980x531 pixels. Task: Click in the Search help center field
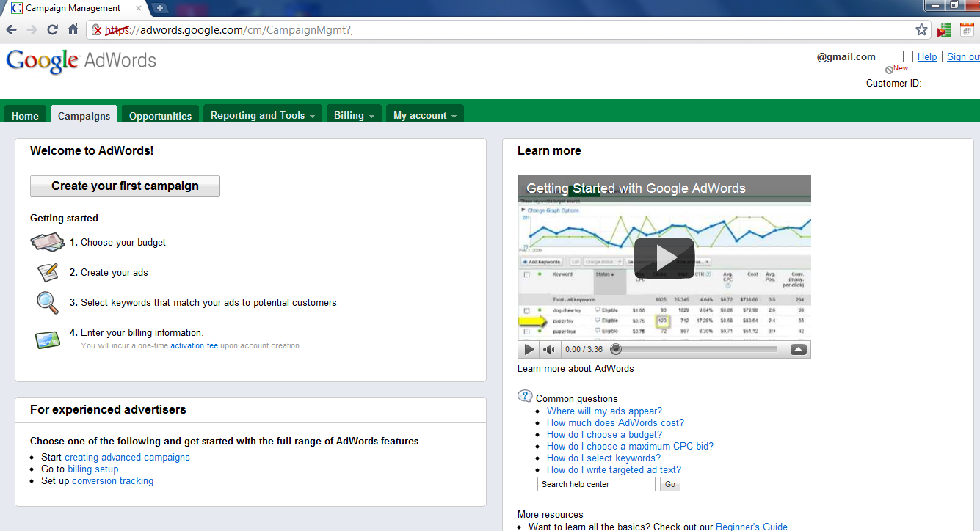point(596,484)
